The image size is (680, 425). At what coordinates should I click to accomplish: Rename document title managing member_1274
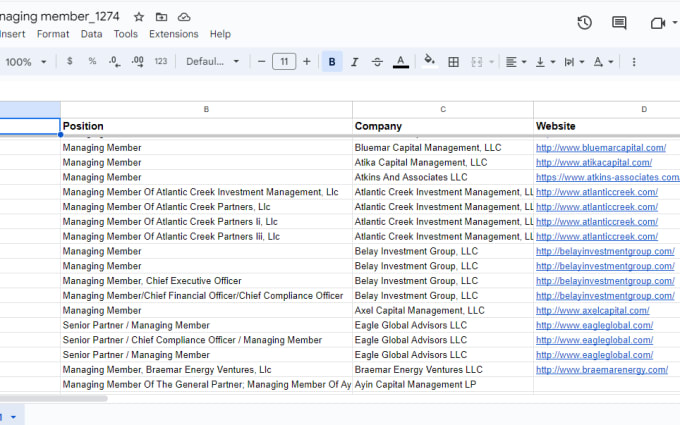[59, 16]
